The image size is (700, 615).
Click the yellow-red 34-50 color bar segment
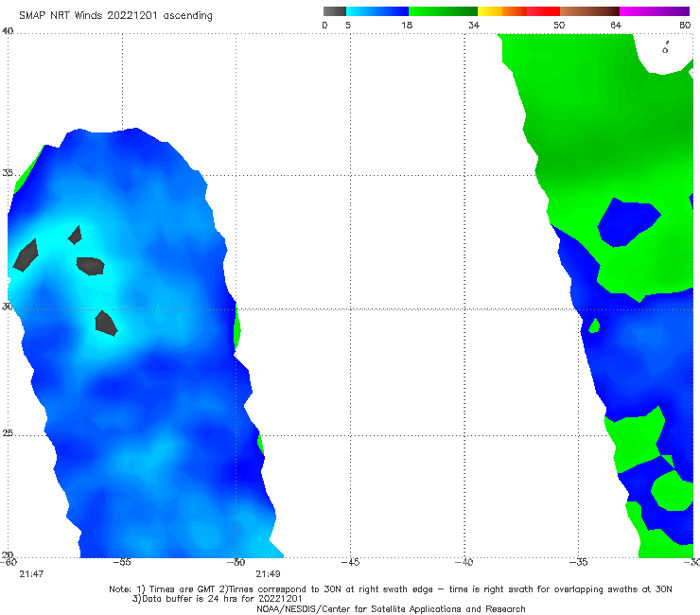coord(518,11)
